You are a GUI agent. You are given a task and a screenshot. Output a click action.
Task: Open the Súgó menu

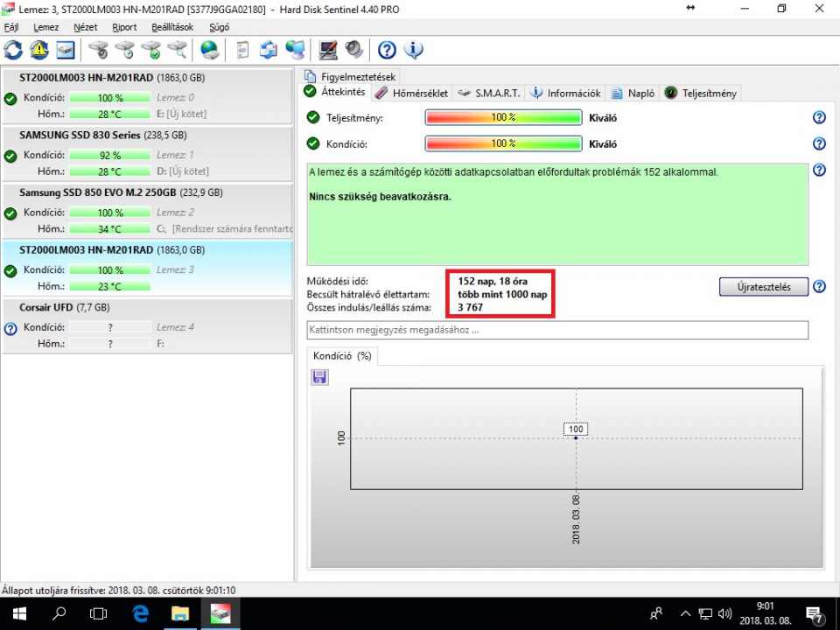pyautogui.click(x=219, y=27)
